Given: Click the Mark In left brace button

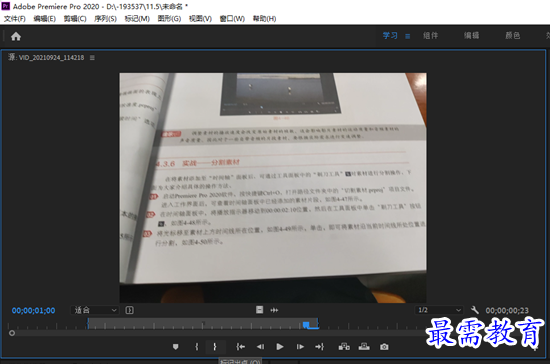Looking at the screenshot, I should tap(196, 347).
